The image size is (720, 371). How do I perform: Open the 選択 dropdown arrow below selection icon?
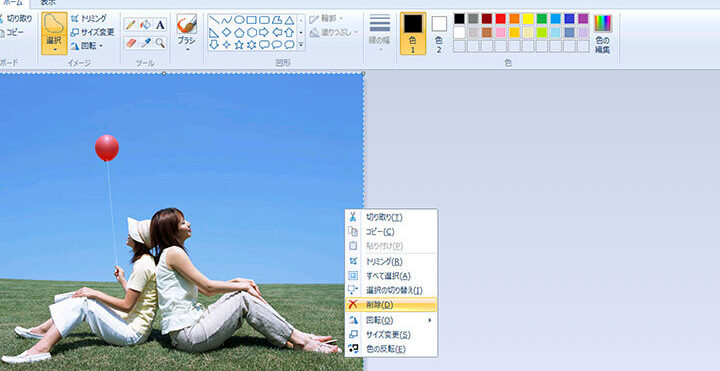pos(54,49)
